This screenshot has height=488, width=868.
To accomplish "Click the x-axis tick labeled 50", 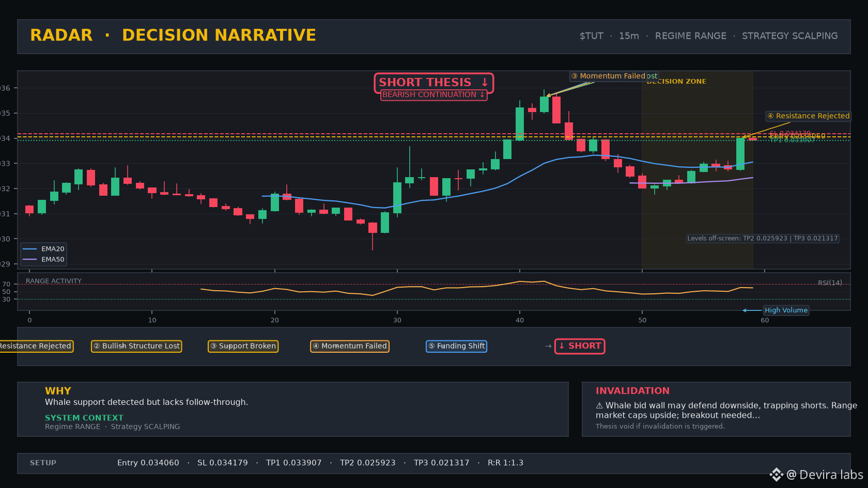I will 642,320.
